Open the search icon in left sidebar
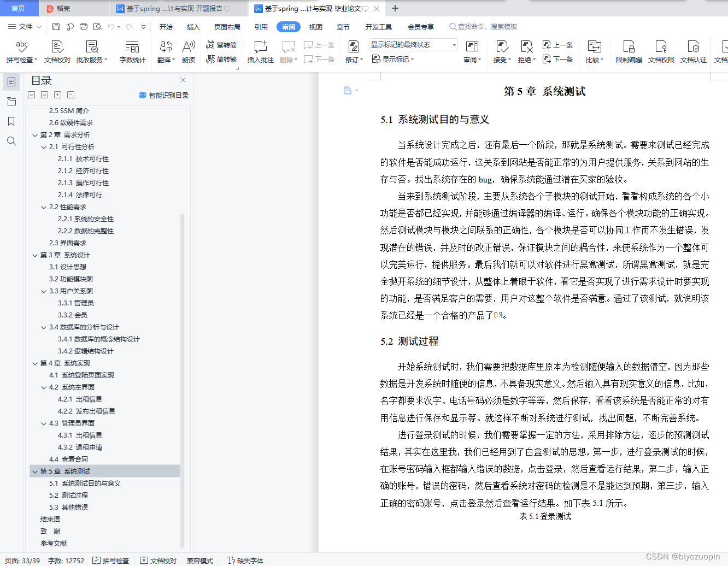This screenshot has width=728, height=566. 11,141
